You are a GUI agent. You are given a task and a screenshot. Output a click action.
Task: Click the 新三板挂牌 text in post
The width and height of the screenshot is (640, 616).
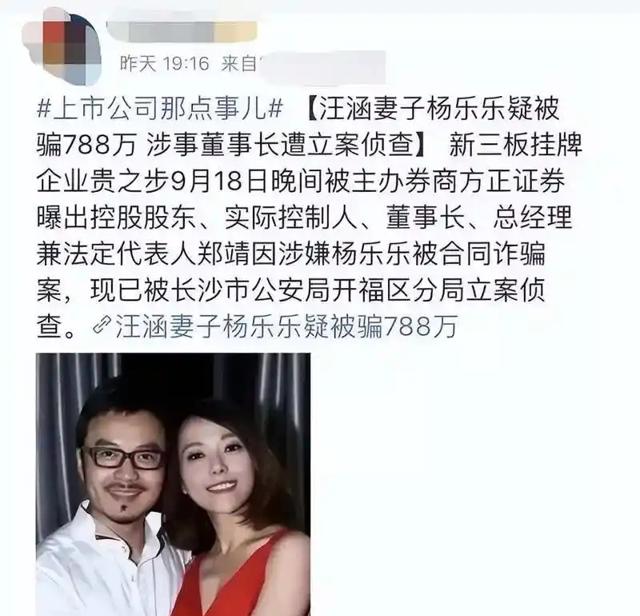515,146
